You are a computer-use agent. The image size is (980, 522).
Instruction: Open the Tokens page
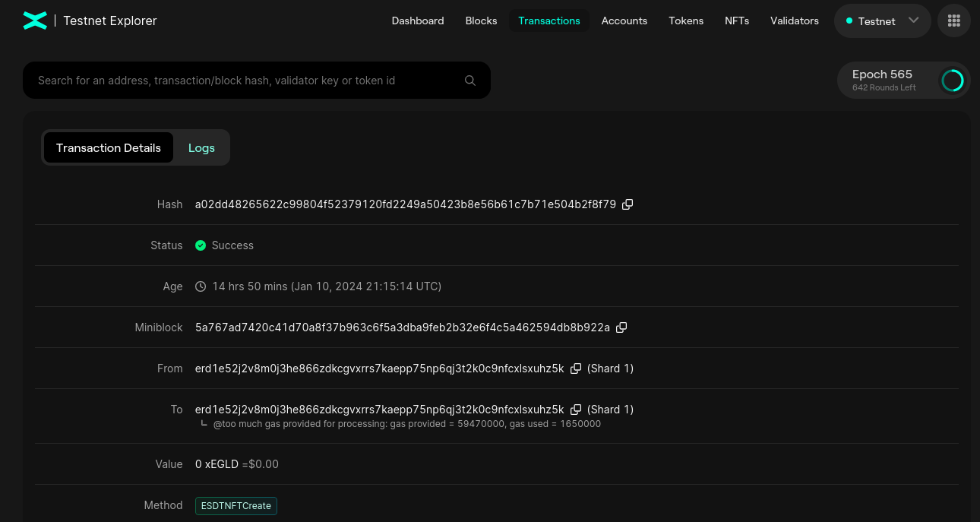[x=686, y=21]
